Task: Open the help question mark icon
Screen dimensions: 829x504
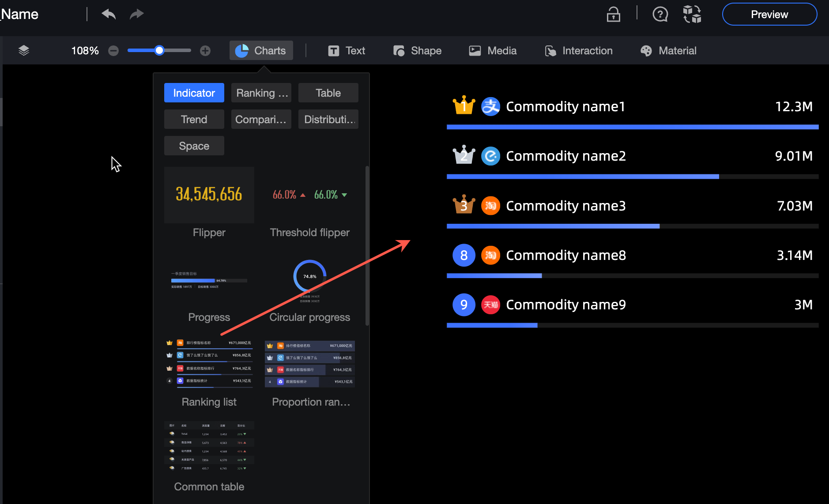Action: pos(660,14)
